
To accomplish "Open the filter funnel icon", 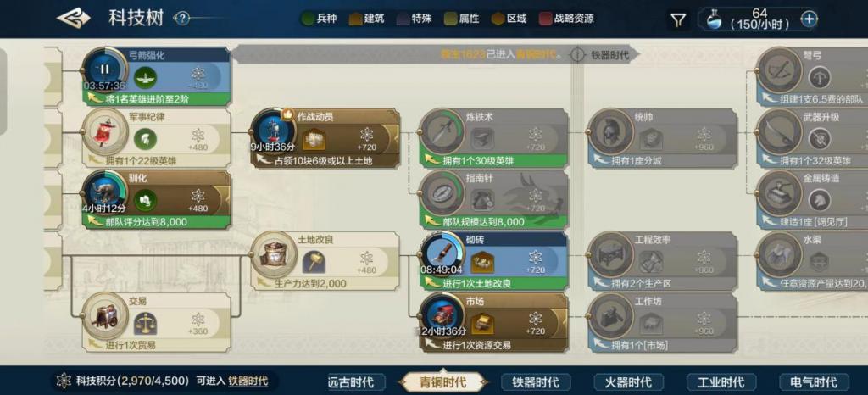I will 678,20.
